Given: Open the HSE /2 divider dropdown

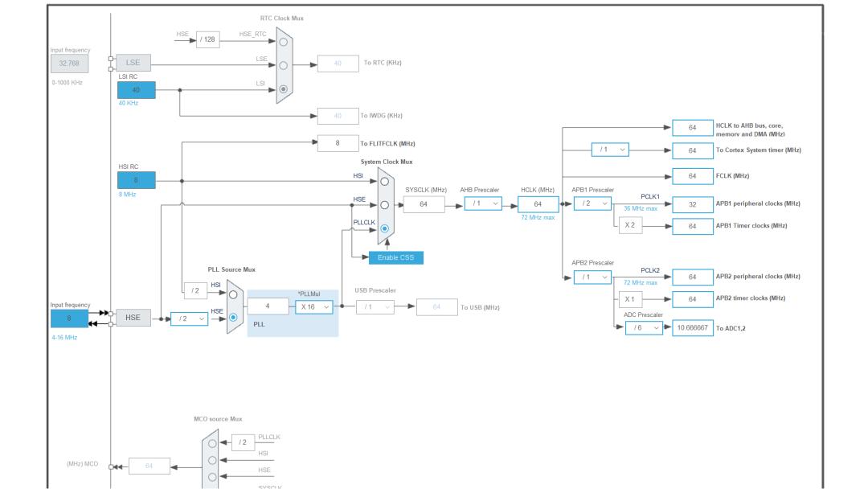Looking at the screenshot, I should pos(189,318).
